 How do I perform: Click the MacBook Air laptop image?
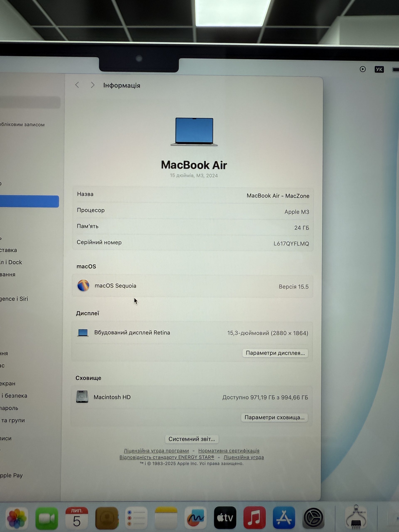[194, 132]
